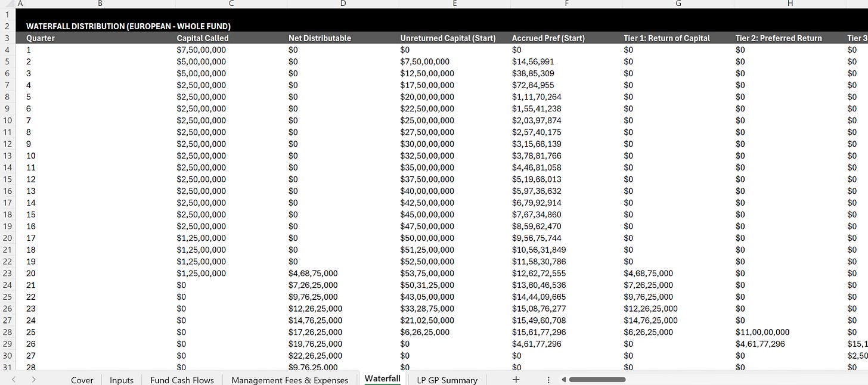Screen dimensions: 868x385
Task: Select Unreturned Capital cell $25,00,00,000
Action: click(427, 120)
